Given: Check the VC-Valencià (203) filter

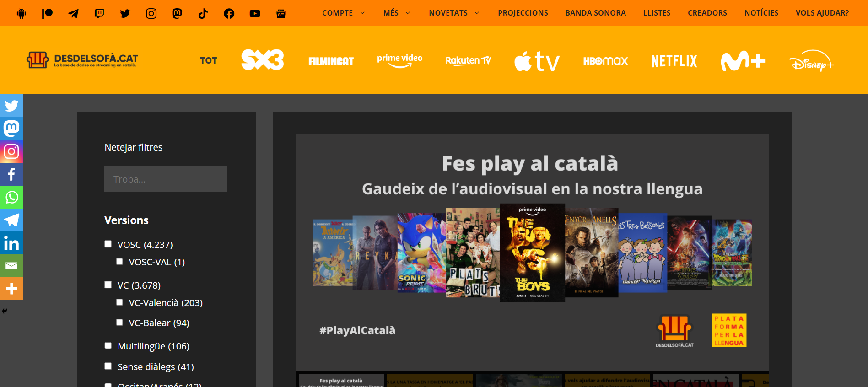Looking at the screenshot, I should [119, 302].
